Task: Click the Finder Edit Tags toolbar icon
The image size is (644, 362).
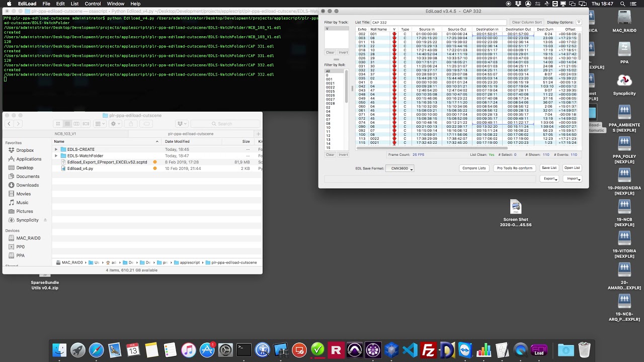Action: [145, 124]
